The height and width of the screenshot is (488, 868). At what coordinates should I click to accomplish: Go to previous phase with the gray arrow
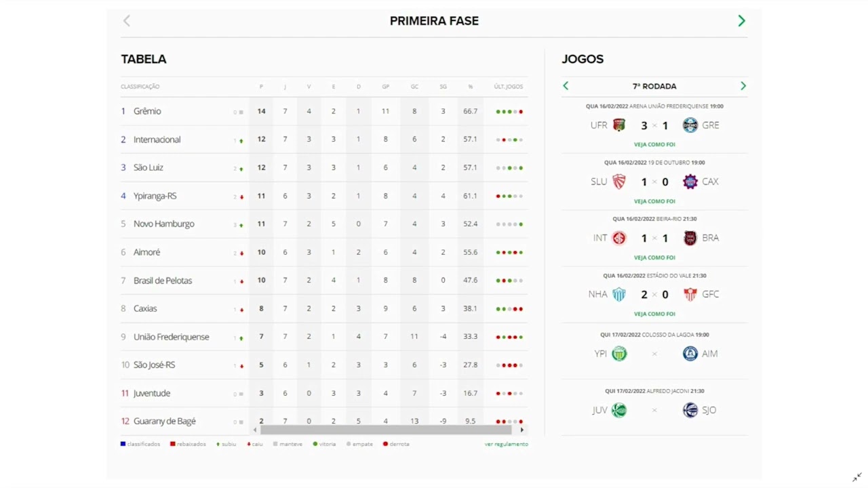(126, 21)
